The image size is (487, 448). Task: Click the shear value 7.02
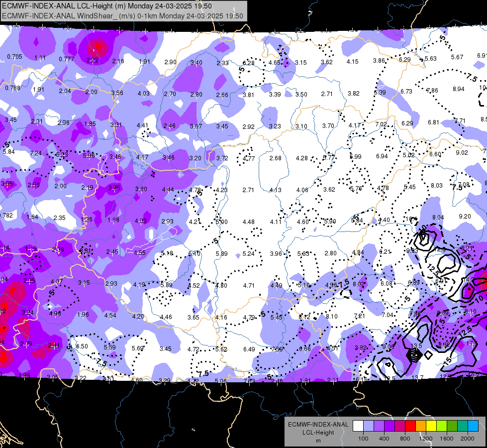click(x=381, y=124)
